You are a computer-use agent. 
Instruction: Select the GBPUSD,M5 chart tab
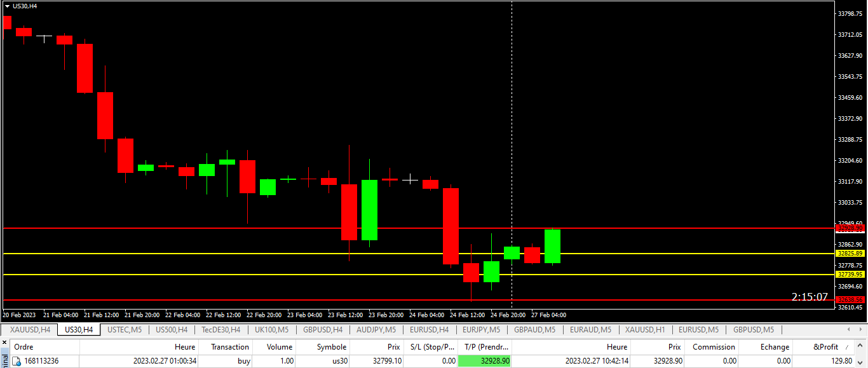[754, 330]
